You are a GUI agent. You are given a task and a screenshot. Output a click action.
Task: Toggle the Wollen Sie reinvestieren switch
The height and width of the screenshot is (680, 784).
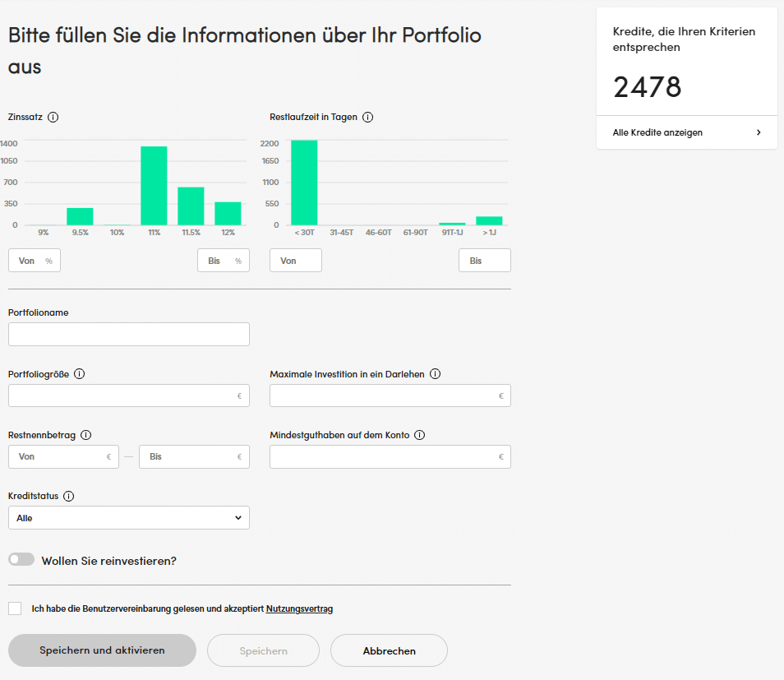[21, 559]
